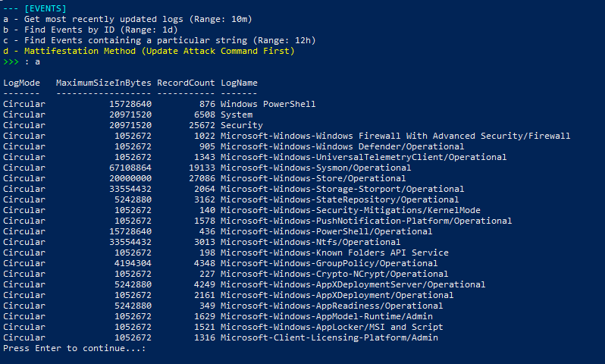Viewport: 605px width, 364px height.
Task: Select option b 'Find Events by ID'
Action: point(90,30)
